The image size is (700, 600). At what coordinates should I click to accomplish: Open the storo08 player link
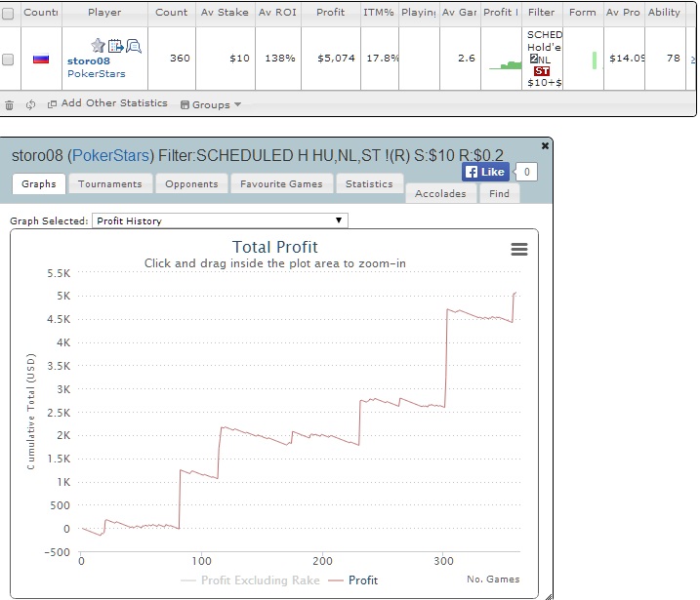[x=89, y=61]
